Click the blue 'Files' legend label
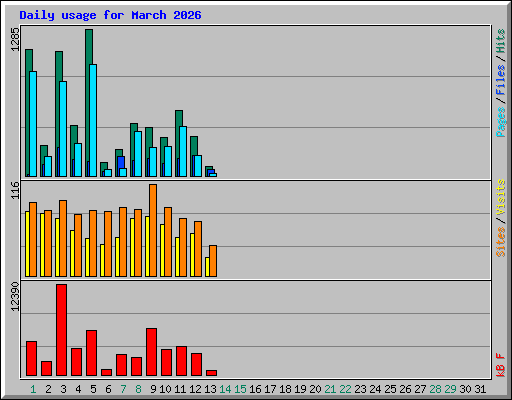The height and width of the screenshot is (400, 512). (x=501, y=80)
